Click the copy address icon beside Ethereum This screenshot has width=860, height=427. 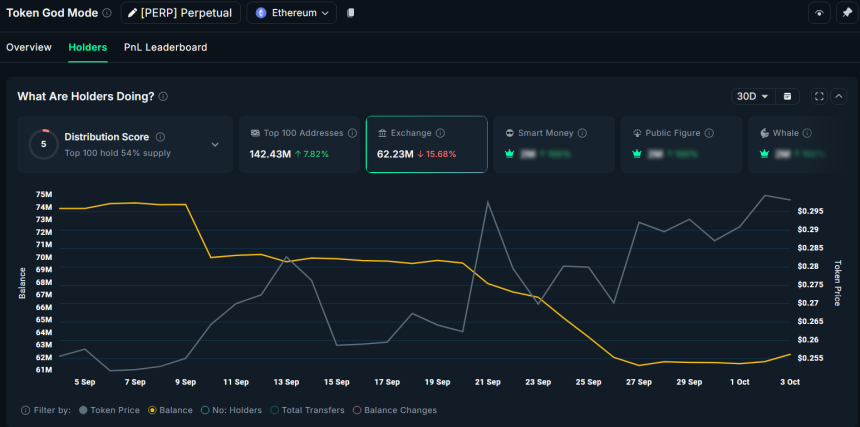click(x=350, y=13)
